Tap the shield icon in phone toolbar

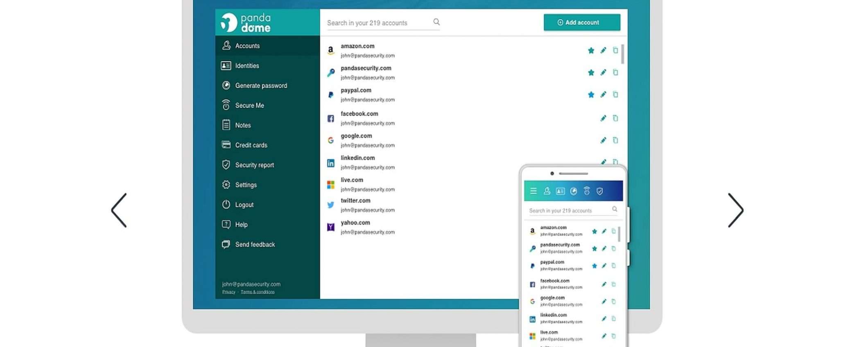click(600, 191)
